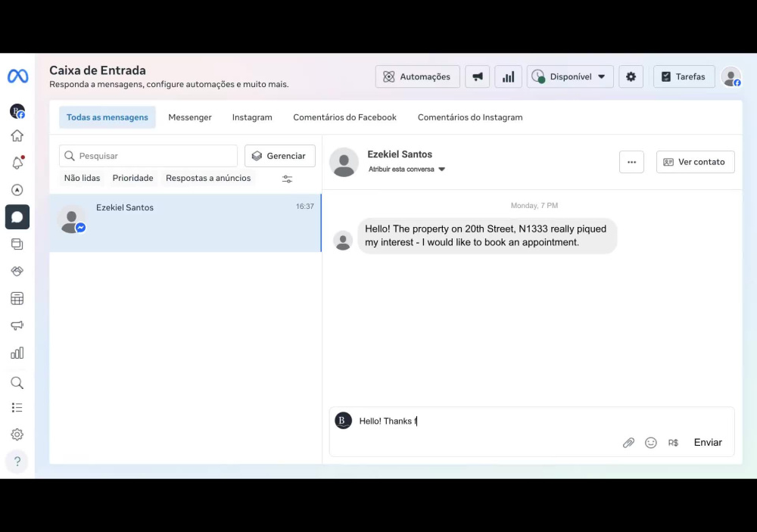Switch to 'Todas as mensagens' tab
Image resolution: width=757 pixels, height=532 pixels.
pos(107,117)
